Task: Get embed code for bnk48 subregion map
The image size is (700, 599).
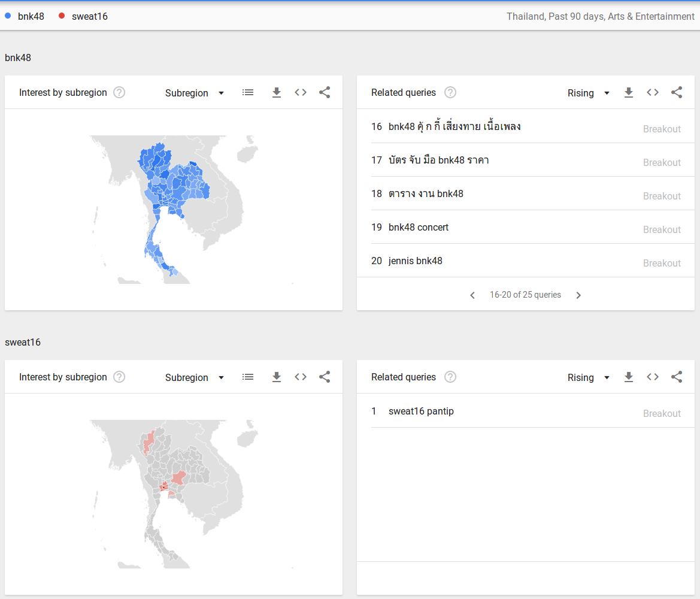Action: [x=301, y=92]
